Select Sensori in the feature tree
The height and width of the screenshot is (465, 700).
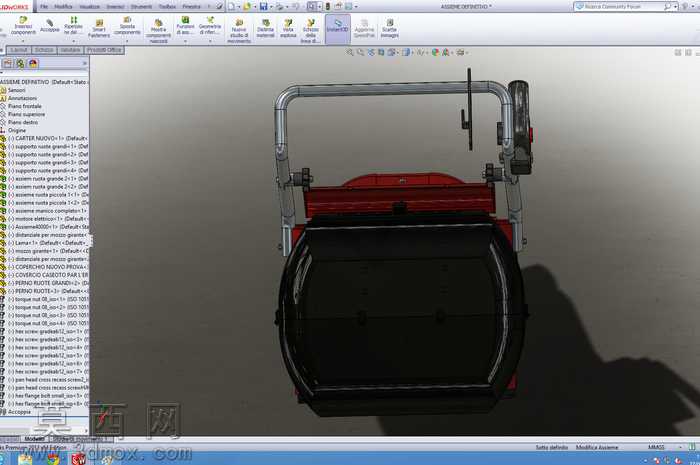[17, 90]
